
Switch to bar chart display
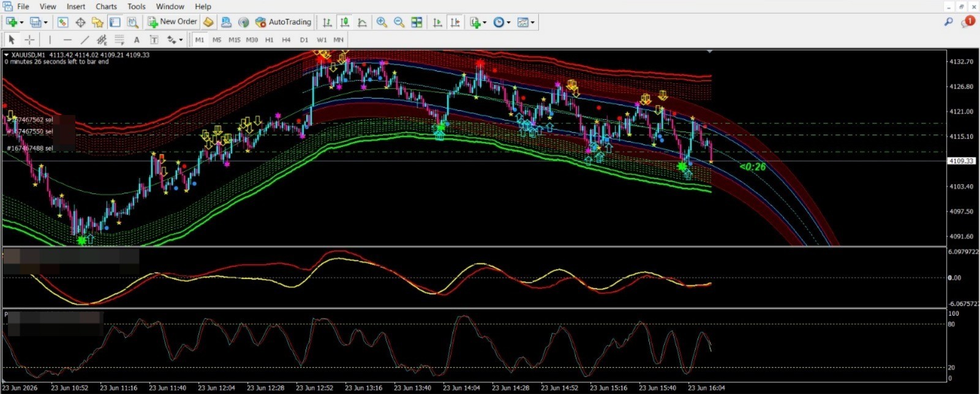[327, 22]
